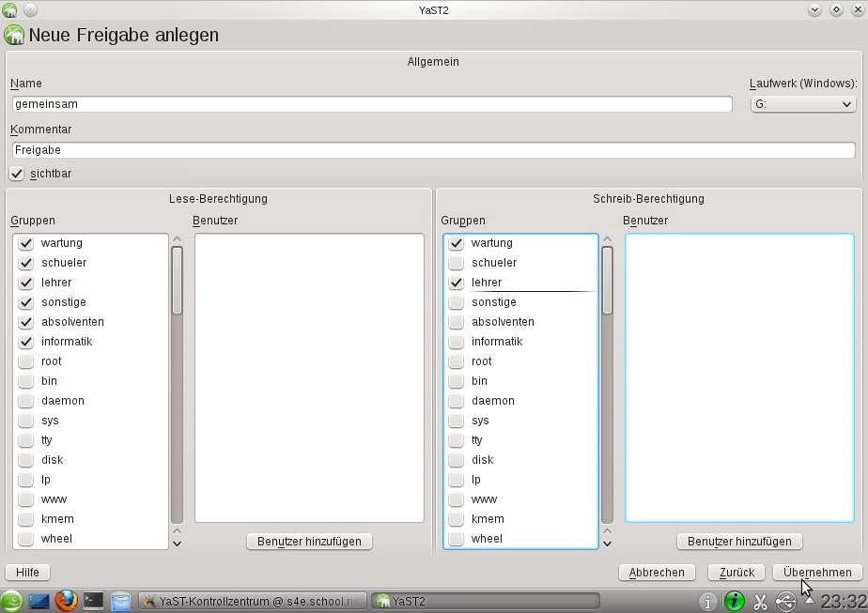Click the green info icon in the system tray
This screenshot has width=868, height=613.
click(x=734, y=601)
